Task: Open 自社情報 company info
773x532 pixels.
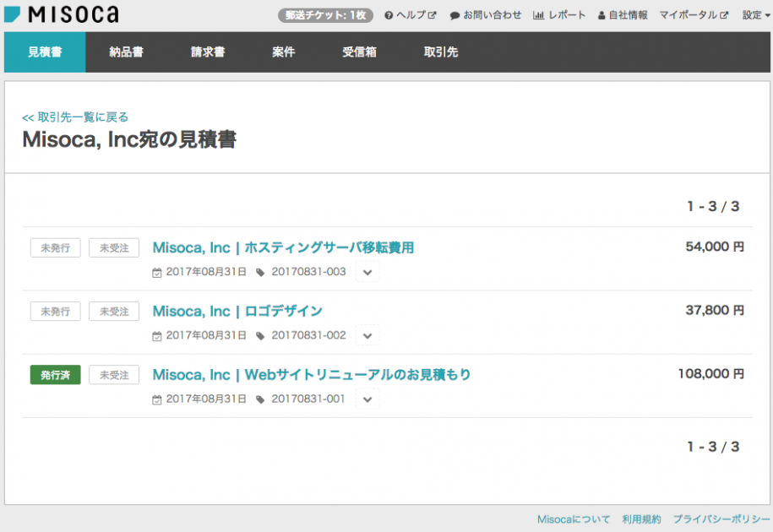Action: pyautogui.click(x=623, y=15)
